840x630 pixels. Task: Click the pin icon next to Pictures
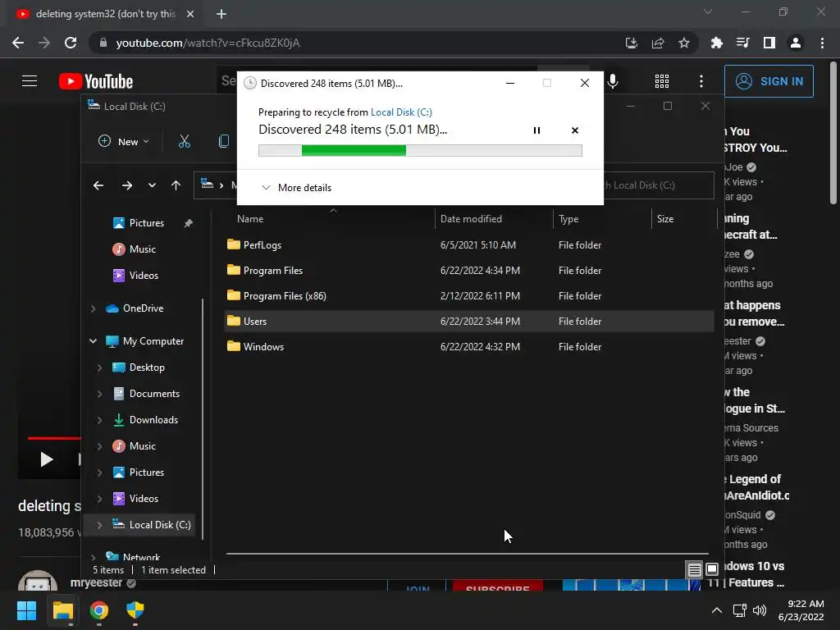188,223
